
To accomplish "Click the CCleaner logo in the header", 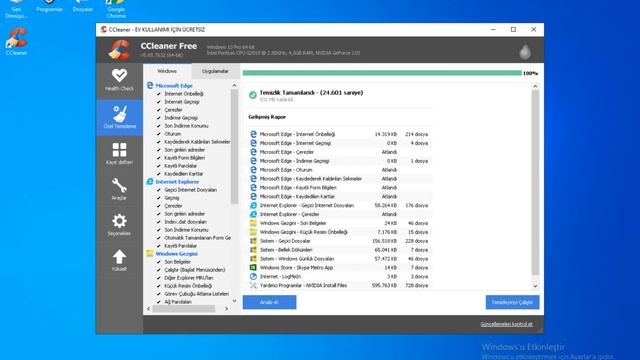I will [x=119, y=50].
